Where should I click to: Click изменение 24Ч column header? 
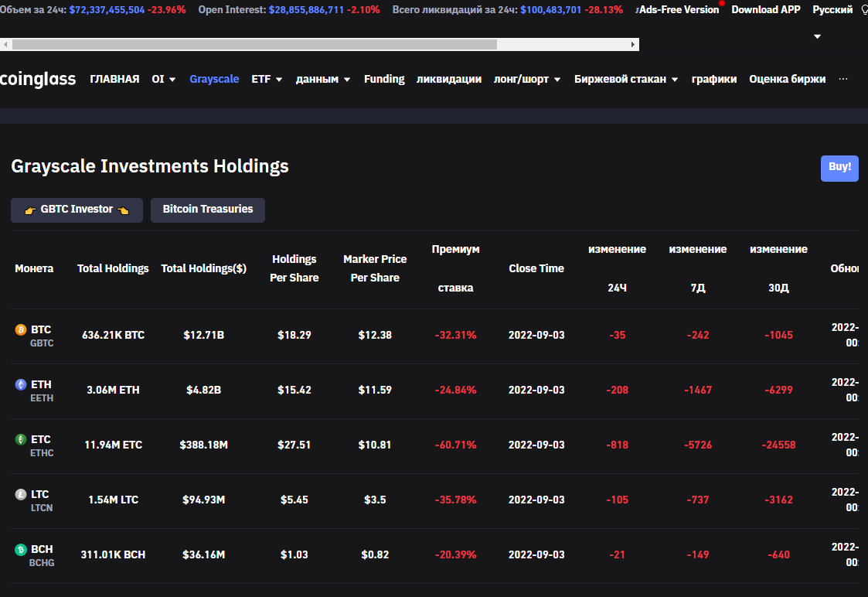click(x=618, y=268)
